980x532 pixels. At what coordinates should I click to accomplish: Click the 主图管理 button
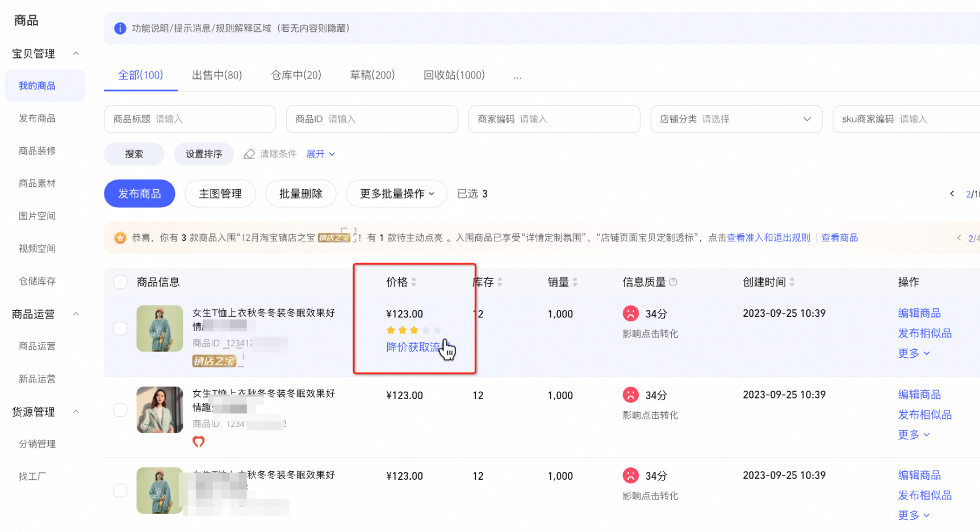pos(220,194)
